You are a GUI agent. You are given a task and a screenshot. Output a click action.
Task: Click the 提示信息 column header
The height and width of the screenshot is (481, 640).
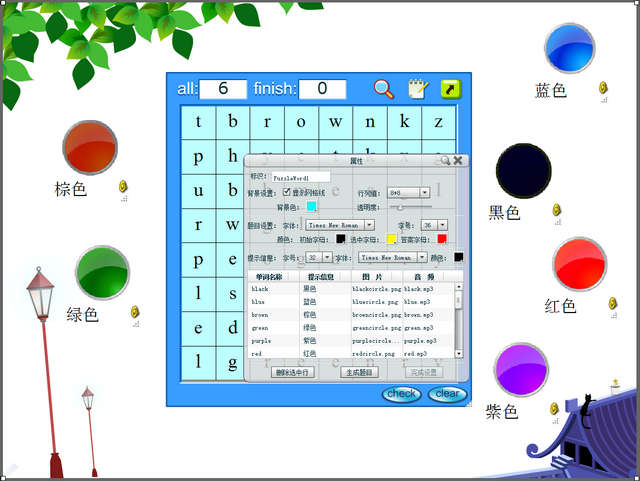click(x=320, y=276)
